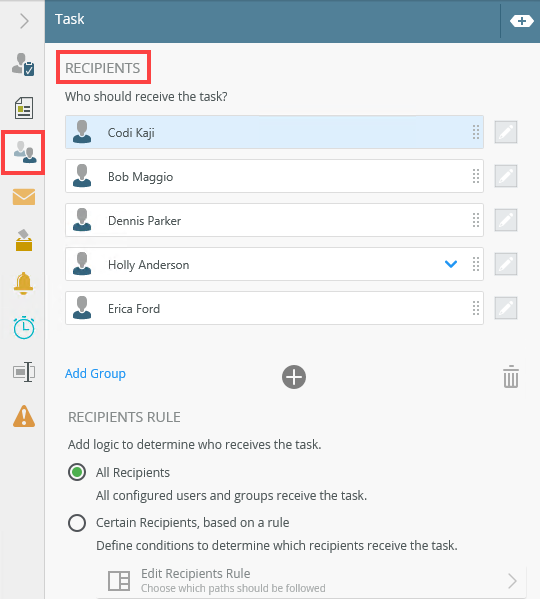
Task: Collapse the panel with the top-left chevron
Action: coord(24,21)
